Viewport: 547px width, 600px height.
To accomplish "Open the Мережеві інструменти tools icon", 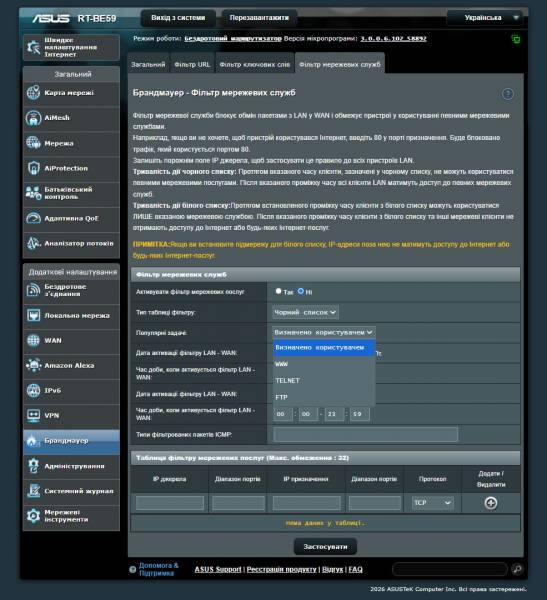I will (33, 516).
